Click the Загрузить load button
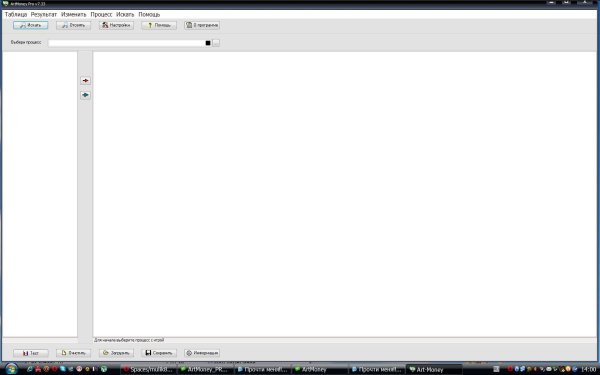The width and height of the screenshot is (600, 375). coord(116,353)
